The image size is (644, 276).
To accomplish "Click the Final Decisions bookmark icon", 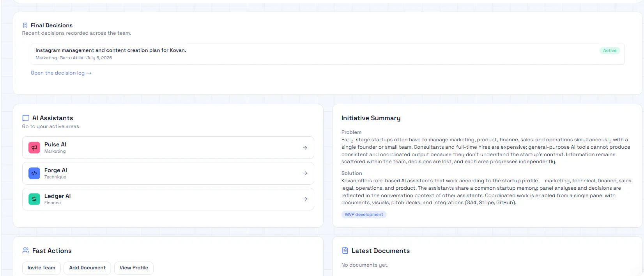I will pos(25,25).
